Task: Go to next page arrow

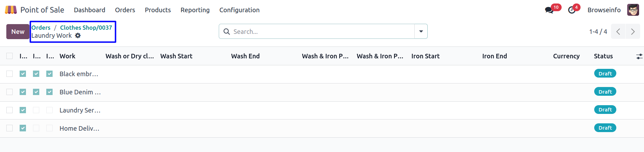Action: point(633,32)
